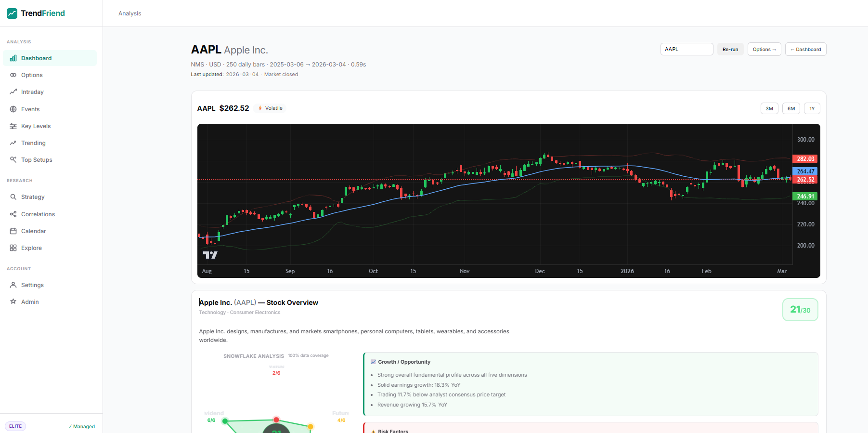The image size is (868, 433).
Task: Open the Options dropdown at top right
Action: click(764, 50)
